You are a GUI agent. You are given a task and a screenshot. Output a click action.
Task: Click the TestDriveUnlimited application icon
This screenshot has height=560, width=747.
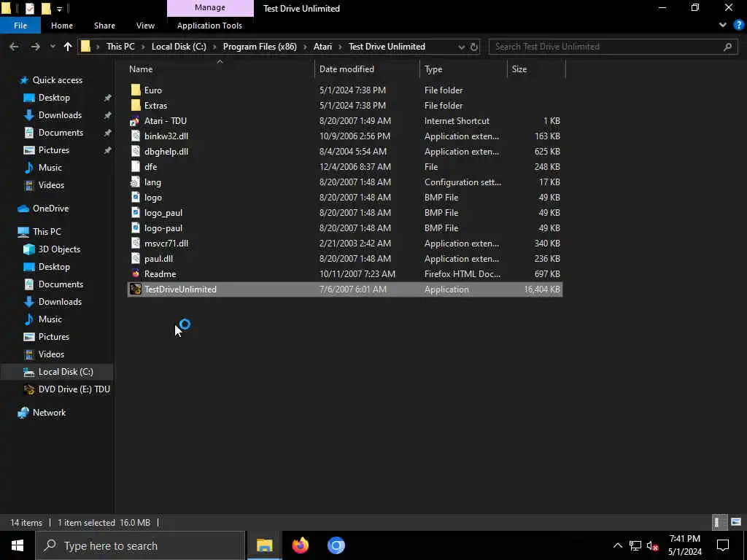(x=136, y=289)
